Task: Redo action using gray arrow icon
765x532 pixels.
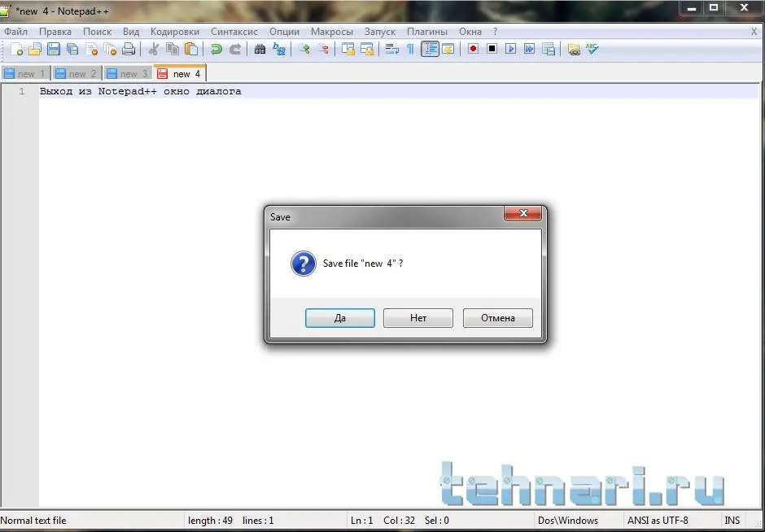Action: point(235,49)
